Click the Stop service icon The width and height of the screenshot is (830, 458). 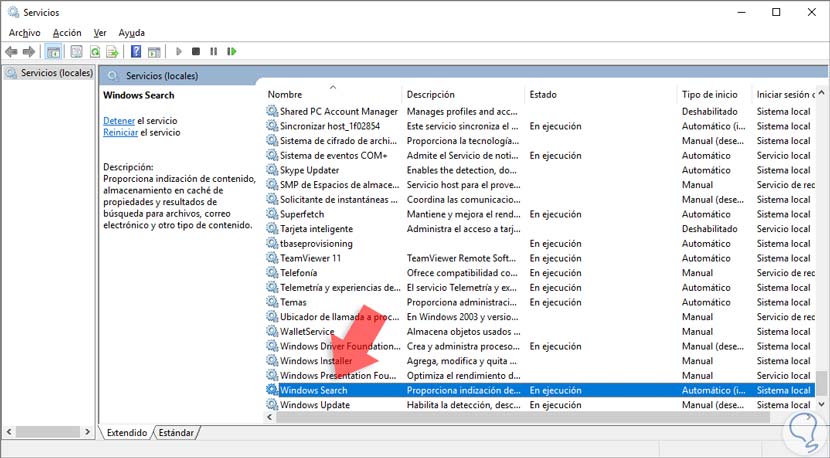coord(196,52)
